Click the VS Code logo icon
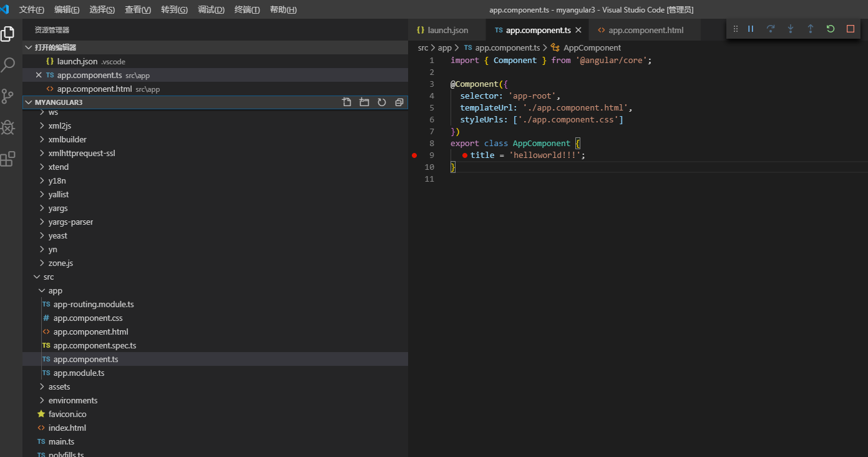Viewport: 868px width, 457px height. [x=5, y=9]
